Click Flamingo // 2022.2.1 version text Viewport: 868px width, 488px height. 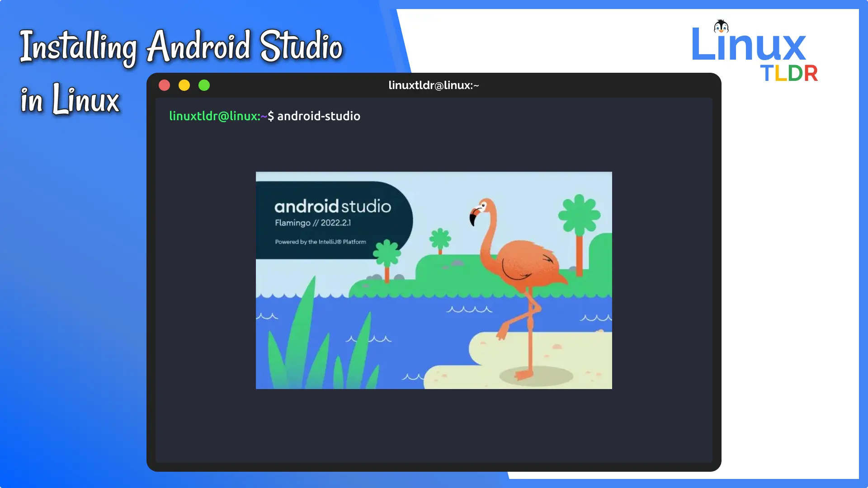click(x=312, y=223)
